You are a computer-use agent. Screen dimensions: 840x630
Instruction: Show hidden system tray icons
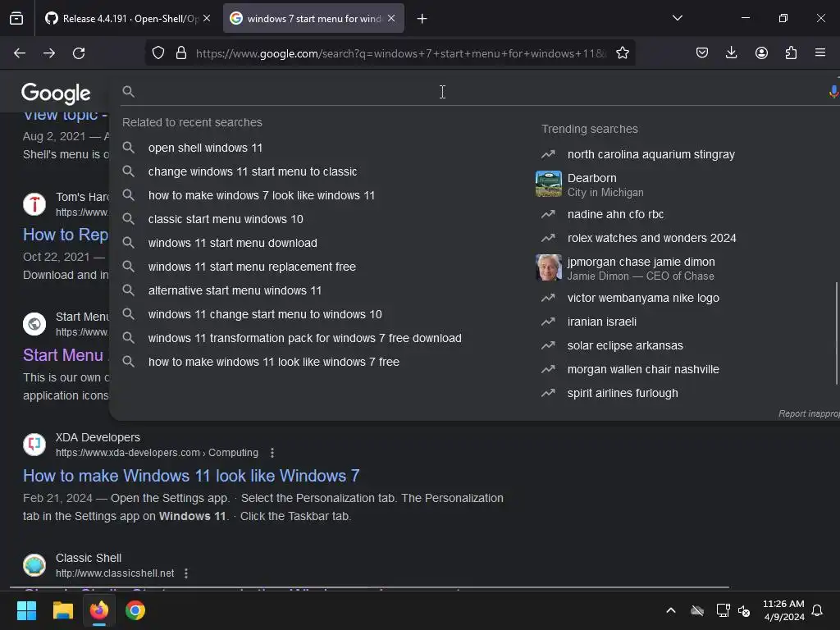pyautogui.click(x=671, y=610)
